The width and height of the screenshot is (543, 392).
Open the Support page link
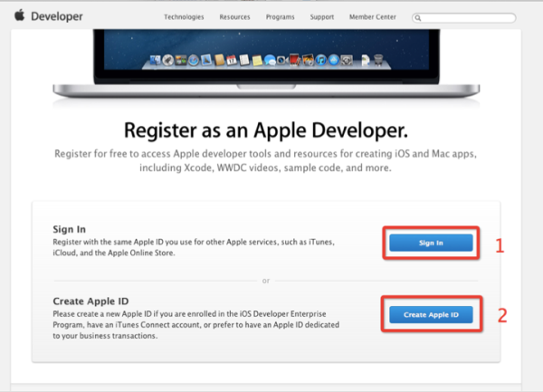click(x=322, y=17)
